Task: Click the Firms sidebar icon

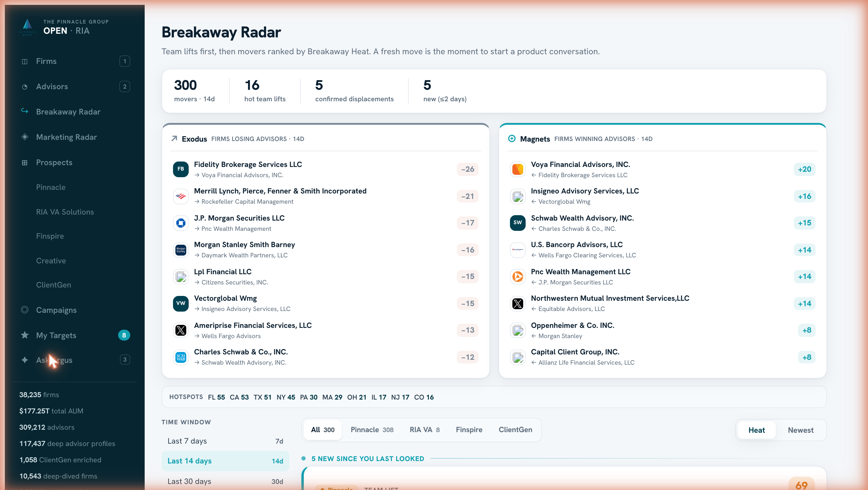Action: [x=25, y=61]
